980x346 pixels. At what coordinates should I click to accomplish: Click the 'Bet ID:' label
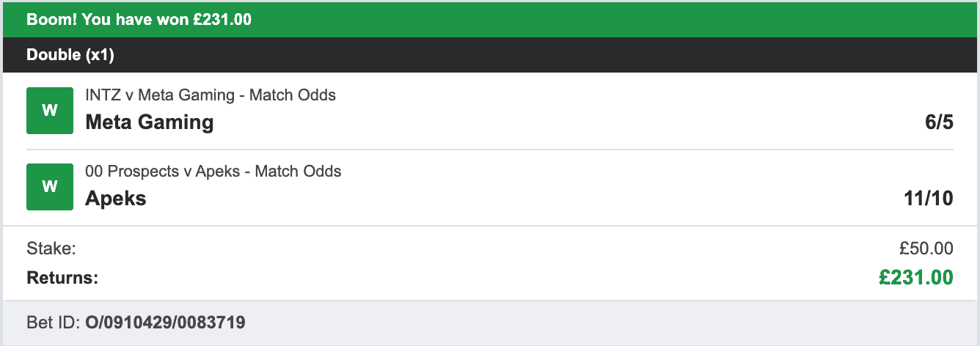pyautogui.click(x=53, y=322)
